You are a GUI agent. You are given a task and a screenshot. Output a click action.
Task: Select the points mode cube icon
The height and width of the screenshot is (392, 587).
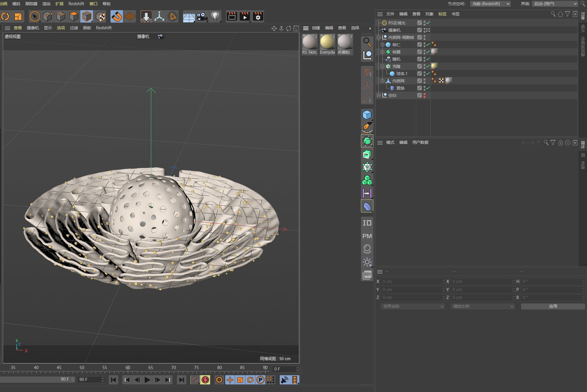[48, 17]
